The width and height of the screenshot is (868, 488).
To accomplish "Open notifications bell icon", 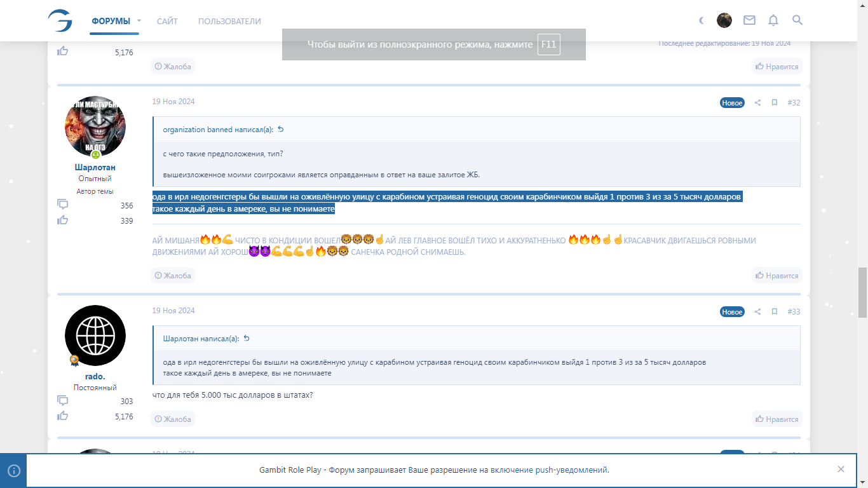I will [x=773, y=20].
